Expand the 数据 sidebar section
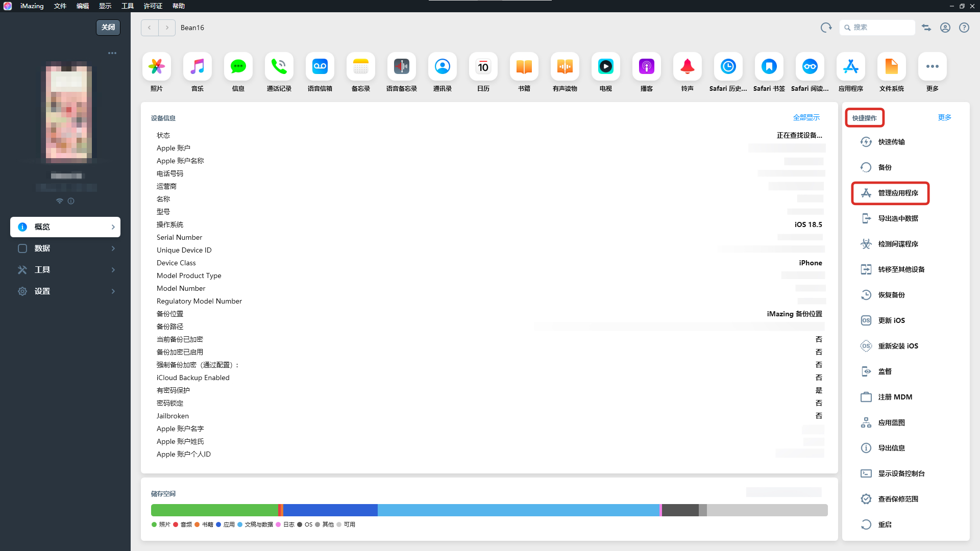Image resolution: width=980 pixels, height=551 pixels. (65, 248)
